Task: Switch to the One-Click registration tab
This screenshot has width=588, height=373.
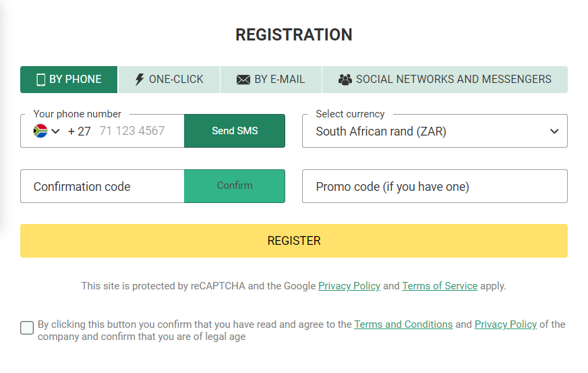Action: (169, 80)
